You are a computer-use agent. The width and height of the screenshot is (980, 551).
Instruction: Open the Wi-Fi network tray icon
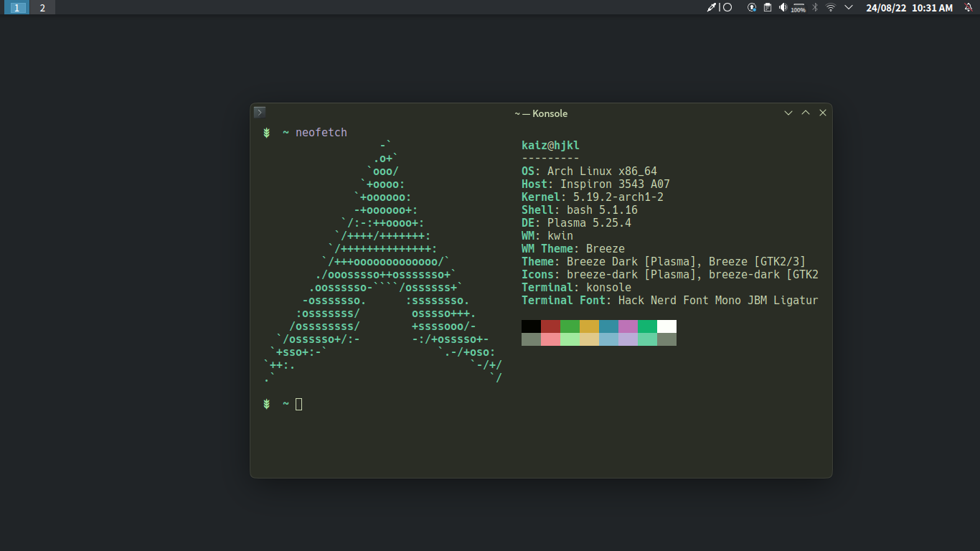[x=831, y=7]
